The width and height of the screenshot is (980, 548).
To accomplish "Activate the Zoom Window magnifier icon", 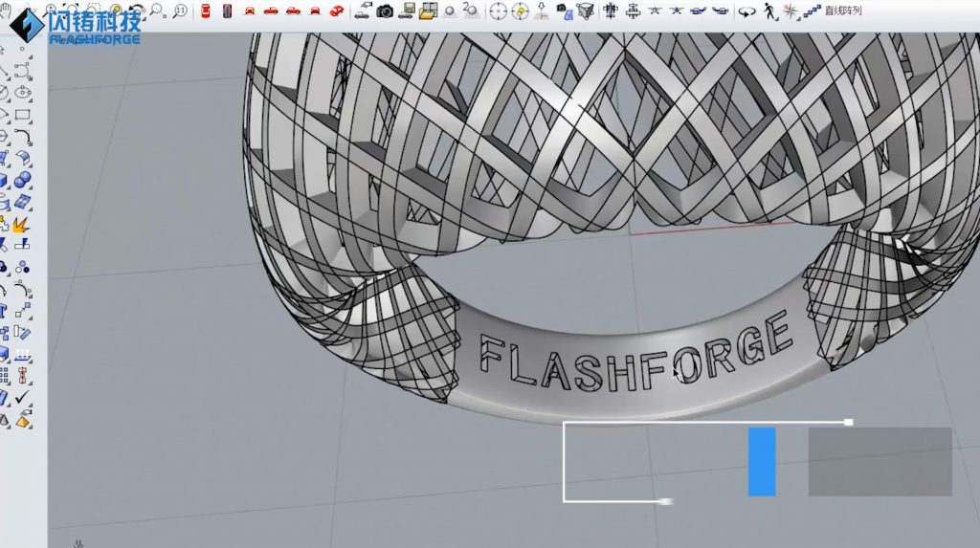I will point(158,11).
